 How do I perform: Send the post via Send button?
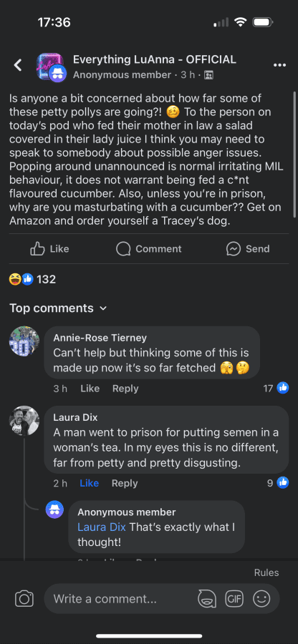[248, 249]
